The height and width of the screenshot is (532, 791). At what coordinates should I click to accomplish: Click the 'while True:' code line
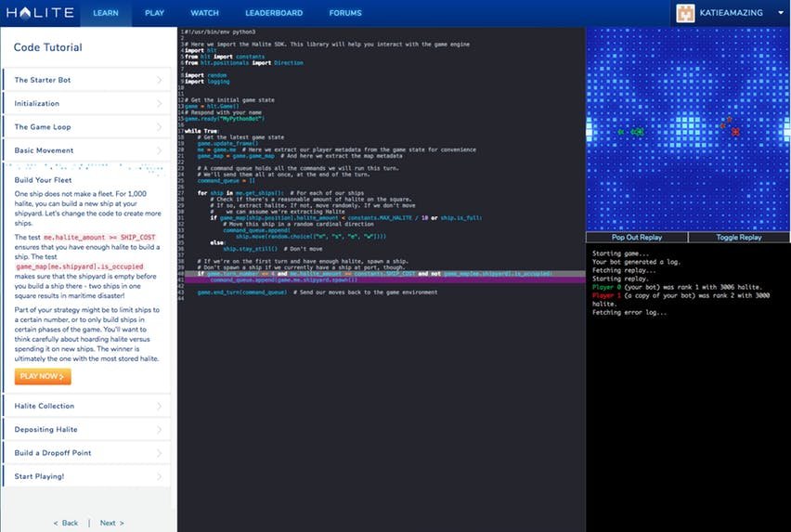[x=201, y=131]
